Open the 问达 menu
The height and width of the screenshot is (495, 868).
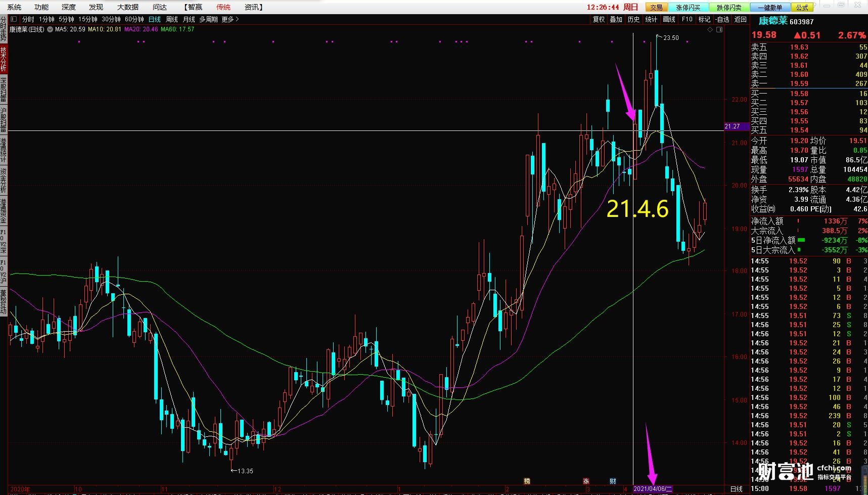pyautogui.click(x=160, y=7)
